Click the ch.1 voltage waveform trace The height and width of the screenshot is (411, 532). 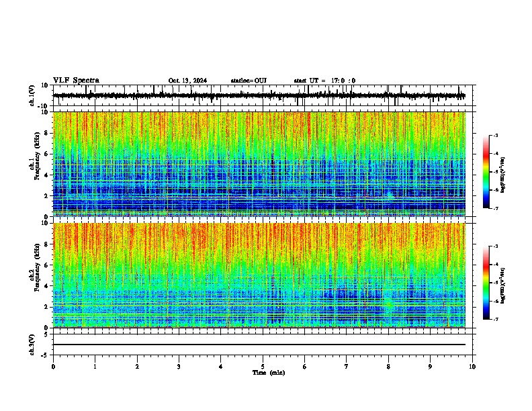pos(259,95)
